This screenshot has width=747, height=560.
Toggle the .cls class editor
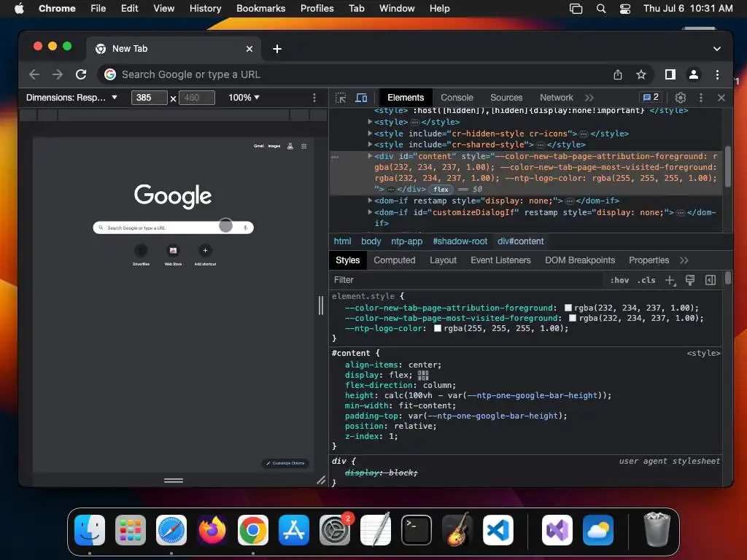[646, 280]
